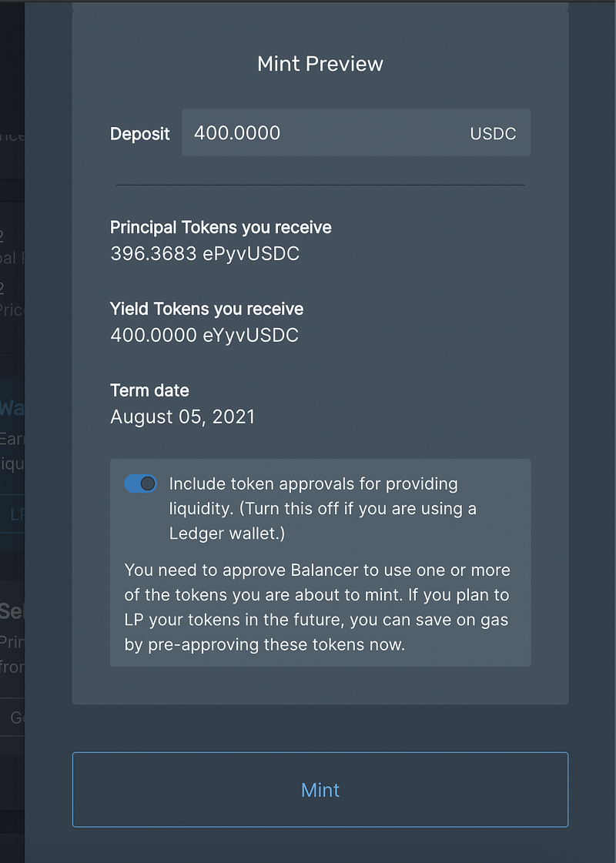Select the 396.3683 ePyvUSDC amount
The width and height of the screenshot is (616, 863).
pyautogui.click(x=205, y=253)
